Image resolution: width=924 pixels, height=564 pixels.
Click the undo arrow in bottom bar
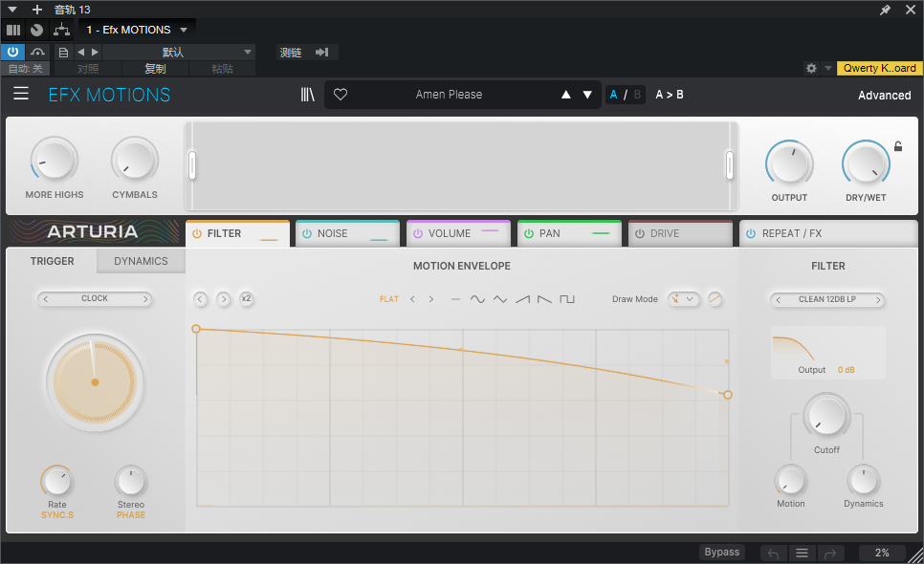pyautogui.click(x=773, y=553)
